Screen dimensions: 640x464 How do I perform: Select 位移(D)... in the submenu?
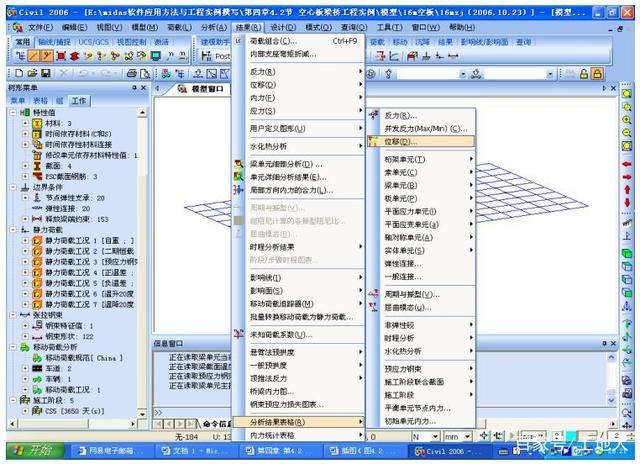(x=421, y=142)
